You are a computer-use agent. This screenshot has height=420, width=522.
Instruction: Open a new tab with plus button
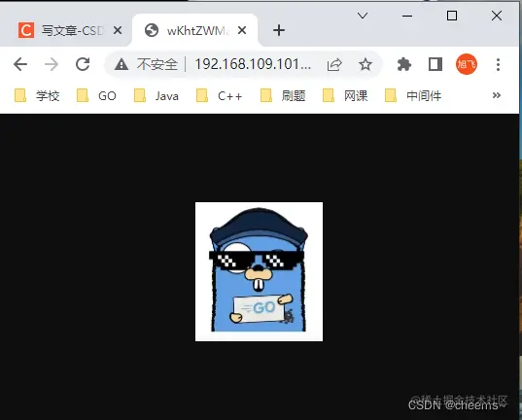point(279,30)
